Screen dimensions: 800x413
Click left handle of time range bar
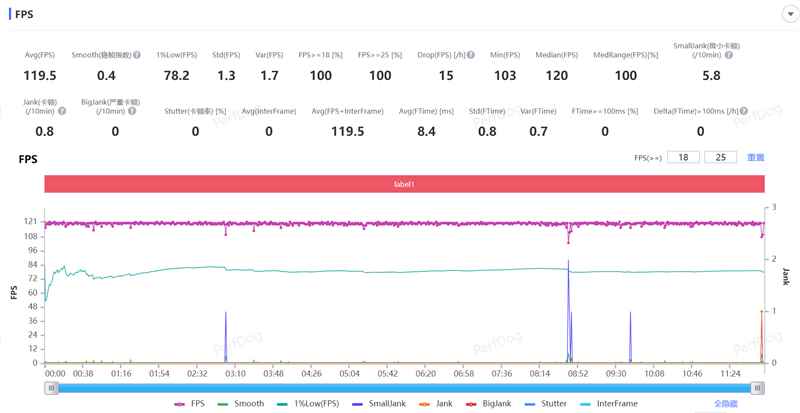pyautogui.click(x=50, y=387)
